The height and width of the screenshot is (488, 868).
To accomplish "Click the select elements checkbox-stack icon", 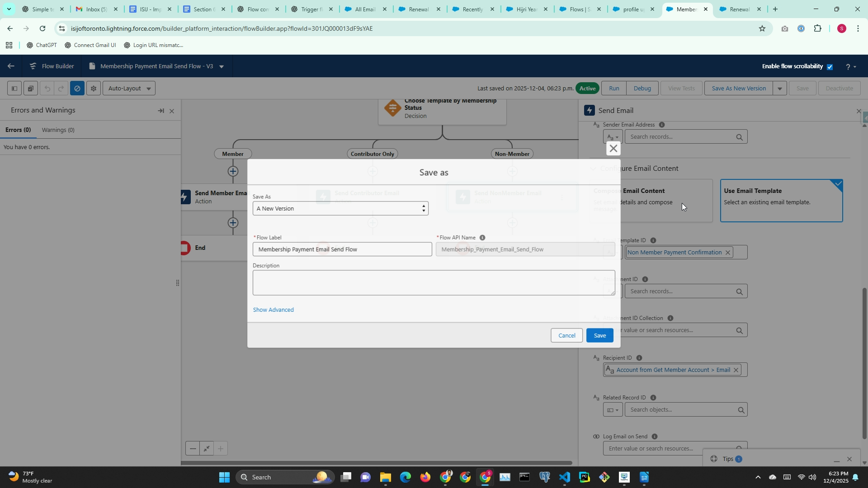I will pos(30,89).
